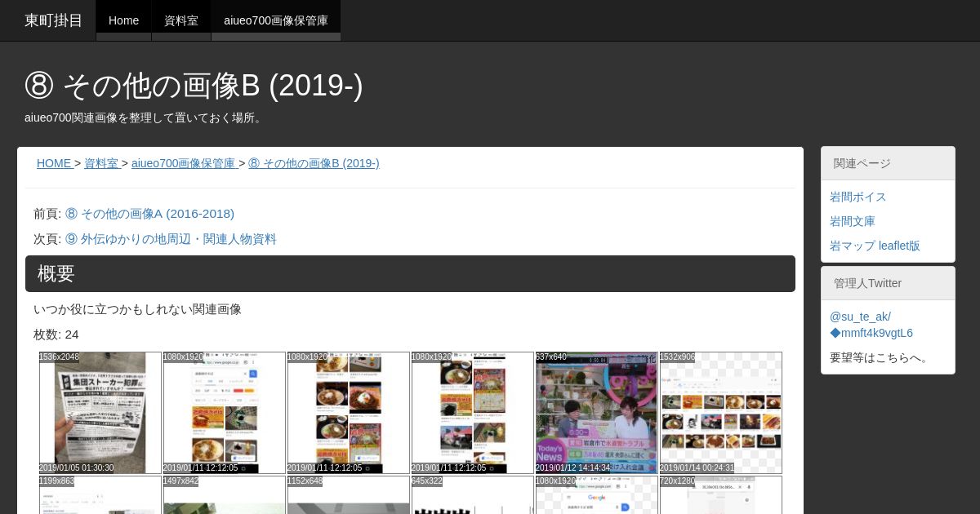Open thumbnail dated 2019/01/14 00:24:31
This screenshot has height=514, width=980.
click(721, 413)
